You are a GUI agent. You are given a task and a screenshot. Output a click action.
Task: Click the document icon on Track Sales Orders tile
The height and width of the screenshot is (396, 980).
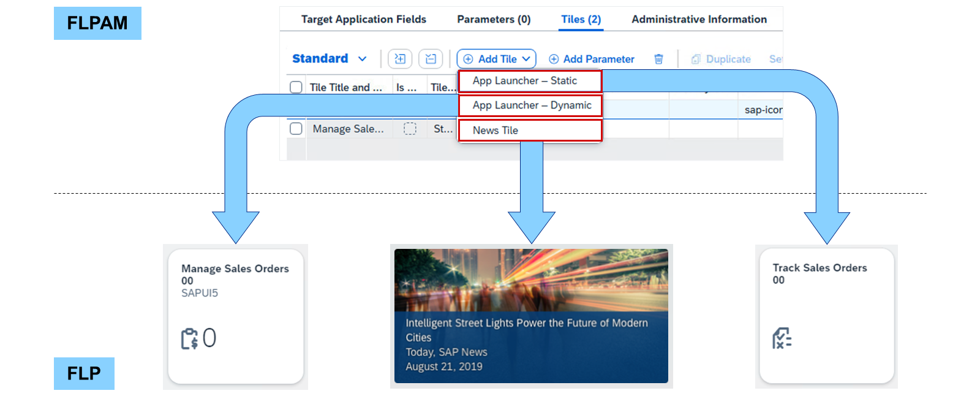782,338
